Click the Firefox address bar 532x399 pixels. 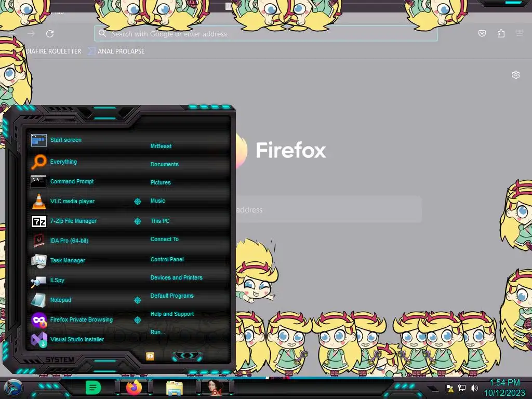click(266, 34)
